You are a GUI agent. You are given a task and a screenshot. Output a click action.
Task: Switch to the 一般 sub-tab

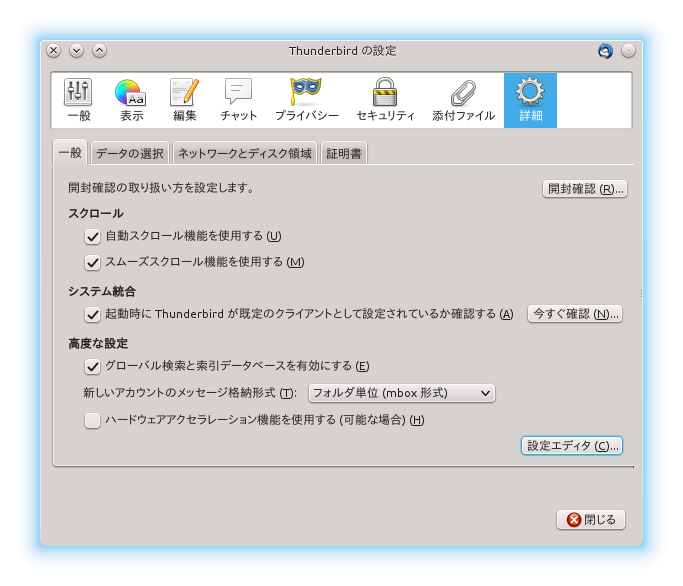point(70,153)
